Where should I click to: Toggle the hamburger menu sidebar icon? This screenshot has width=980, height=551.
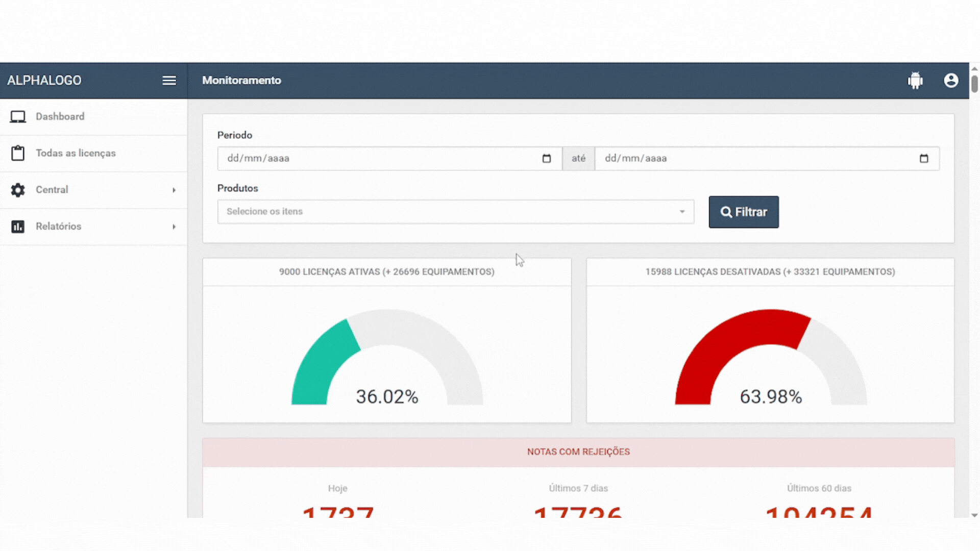point(169,81)
